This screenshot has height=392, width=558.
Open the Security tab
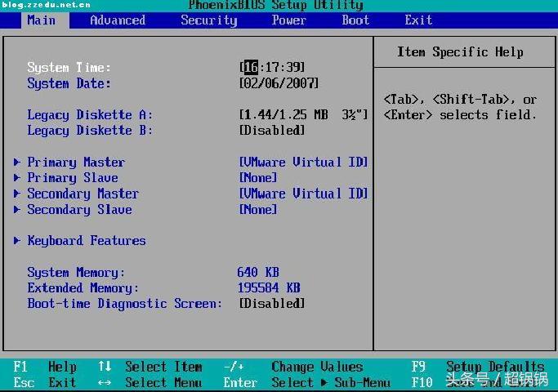[x=208, y=20]
